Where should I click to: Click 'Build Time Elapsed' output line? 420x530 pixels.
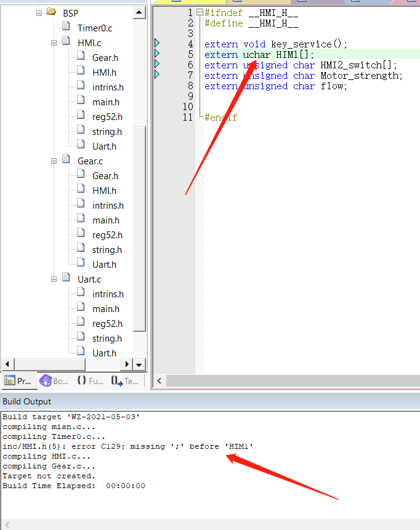(74, 486)
